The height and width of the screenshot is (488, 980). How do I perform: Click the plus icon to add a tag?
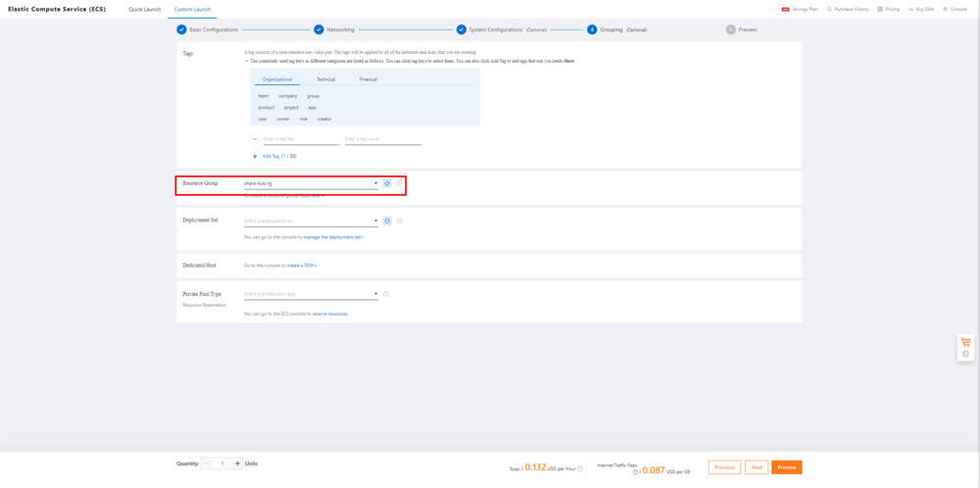(255, 156)
